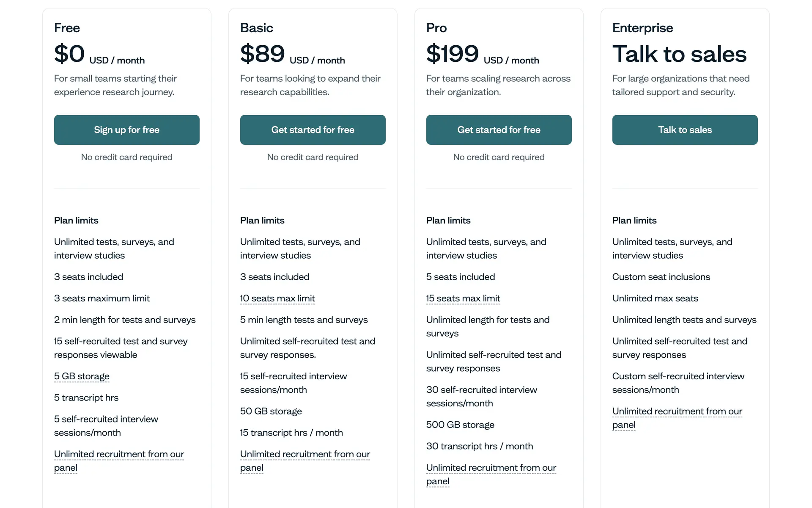812x508 pixels.
Task: Click the $199 price in Pro plan
Action: 453,54
